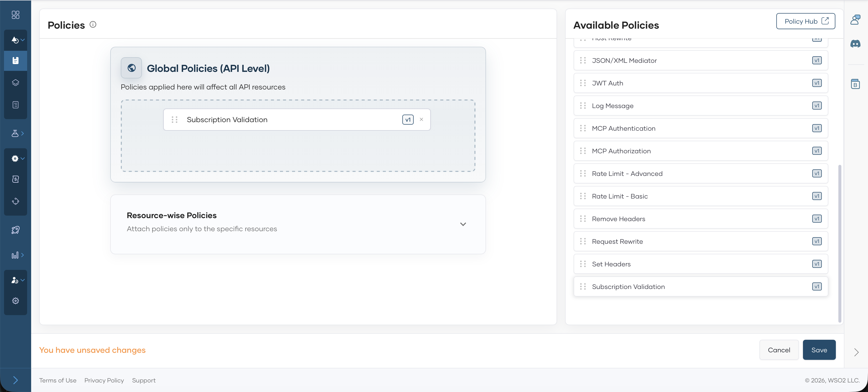Open the user chat icon at top right

pyautogui.click(x=855, y=20)
